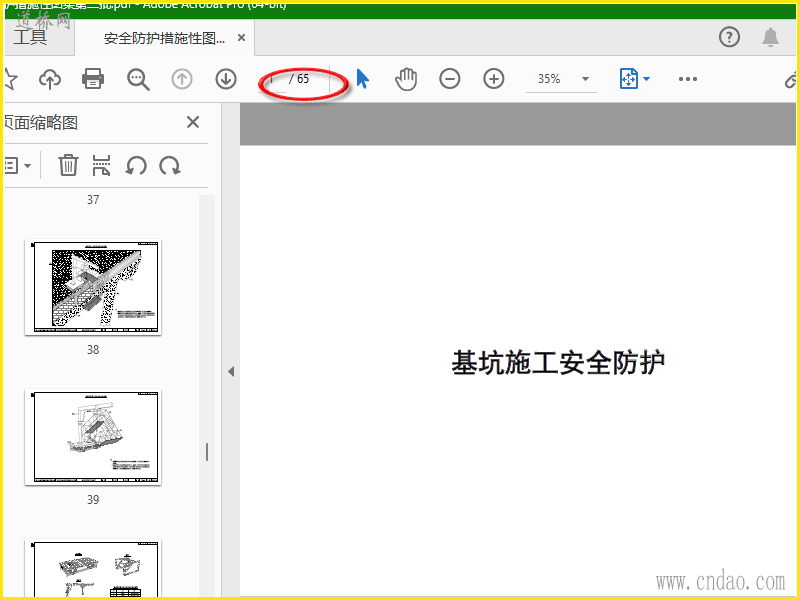Image resolution: width=800 pixels, height=600 pixels.
Task: Print the document with printer icon
Action: 93,79
